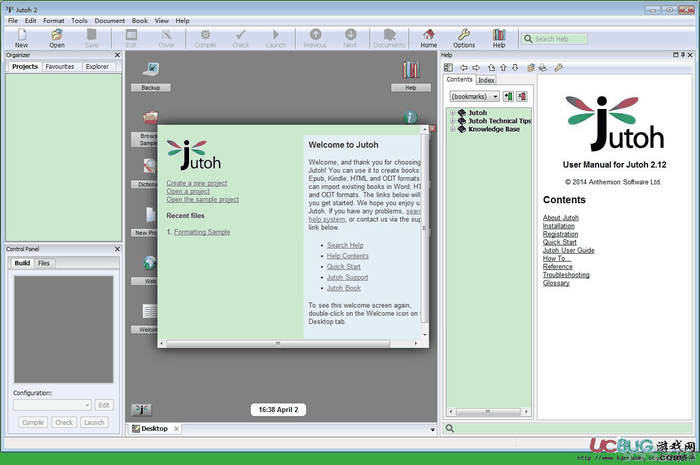
Task: Go back in the Help viewer
Action: (464, 67)
